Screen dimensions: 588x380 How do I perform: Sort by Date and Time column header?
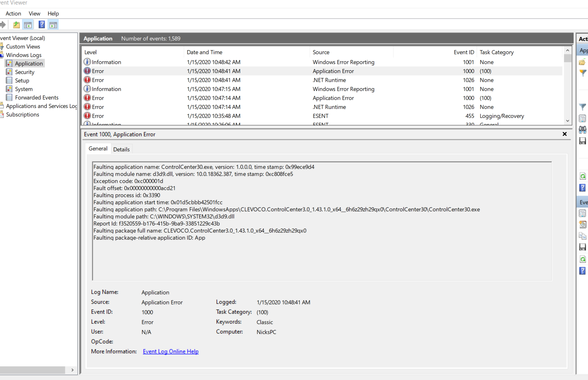247,52
